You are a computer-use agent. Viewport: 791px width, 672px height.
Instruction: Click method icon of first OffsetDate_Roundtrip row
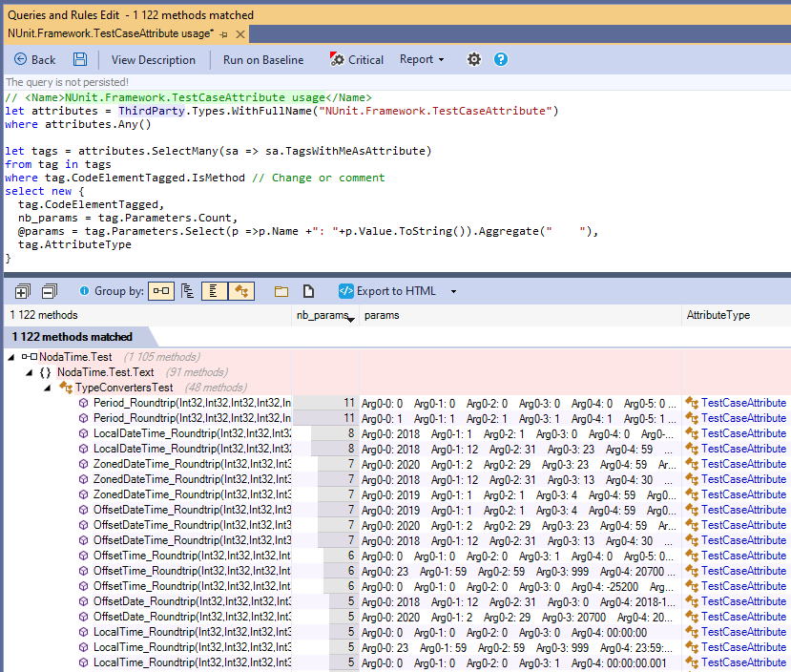(x=84, y=601)
